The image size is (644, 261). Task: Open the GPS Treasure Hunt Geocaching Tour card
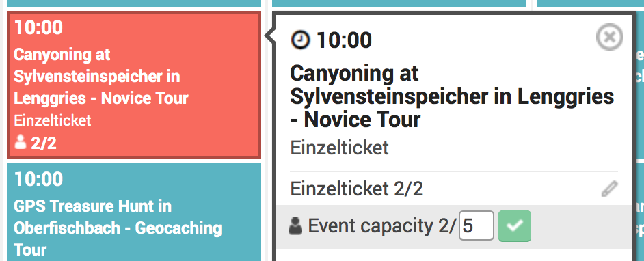tap(134, 212)
